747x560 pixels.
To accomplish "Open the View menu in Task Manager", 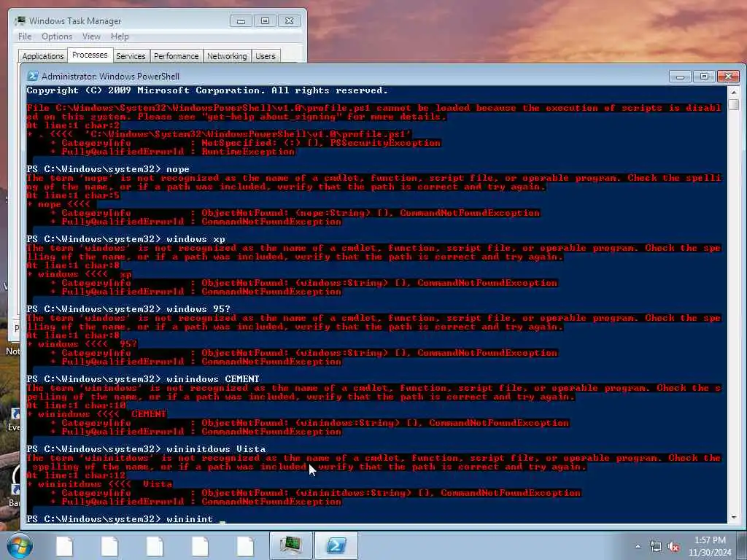I will [91, 36].
